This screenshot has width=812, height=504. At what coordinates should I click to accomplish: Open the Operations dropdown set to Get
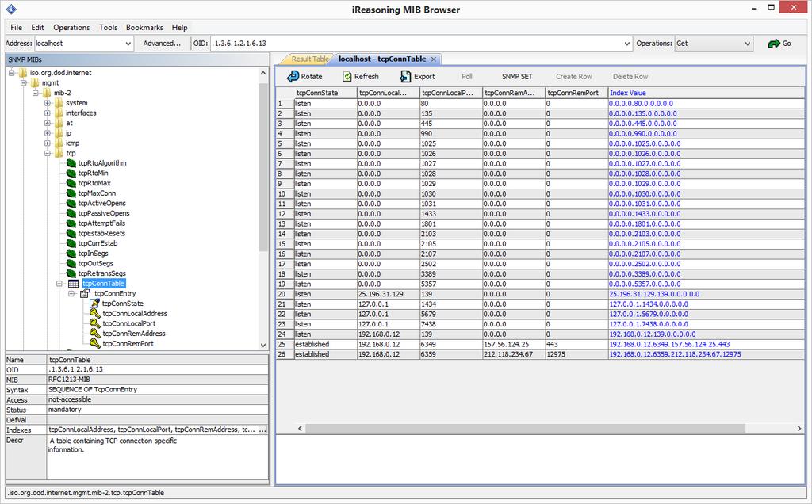click(747, 44)
